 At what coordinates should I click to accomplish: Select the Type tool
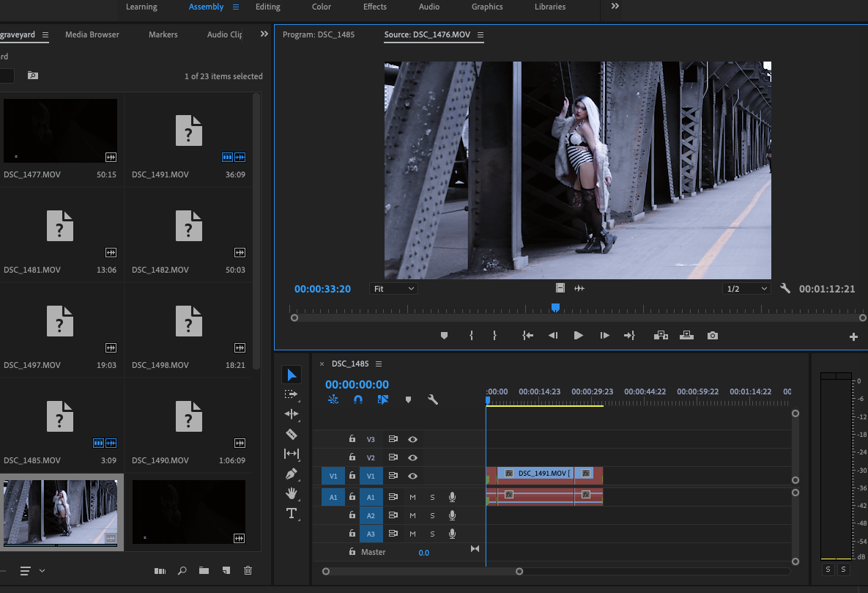tap(292, 513)
